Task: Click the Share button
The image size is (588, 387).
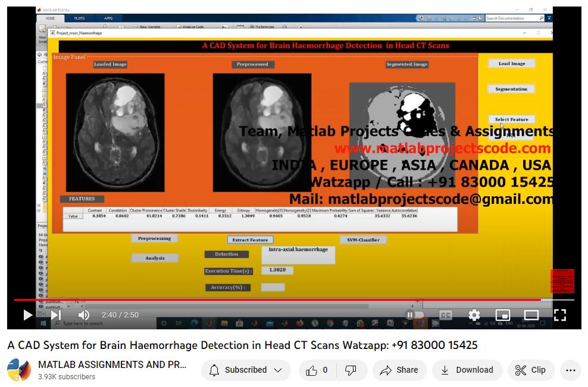Action: tap(399, 370)
